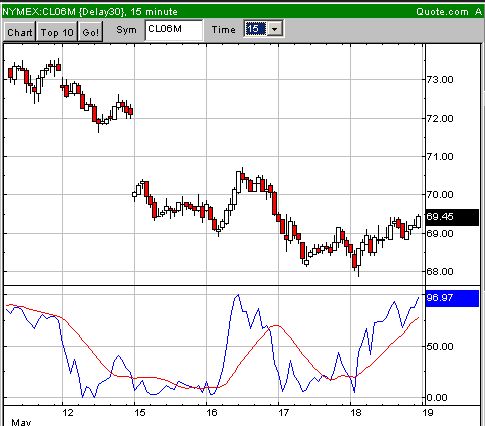Click the Quote.com text in title bar
This screenshot has height=426, width=485.
(442, 12)
